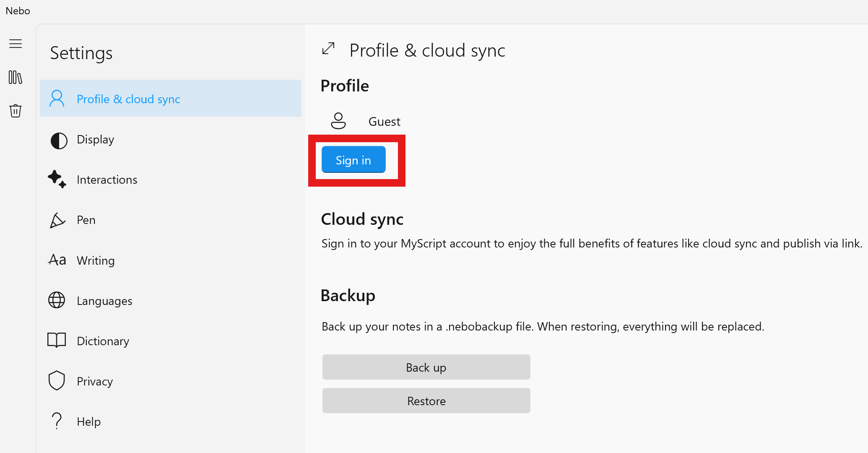Click the Restore button
This screenshot has width=868, height=453.
pos(426,401)
